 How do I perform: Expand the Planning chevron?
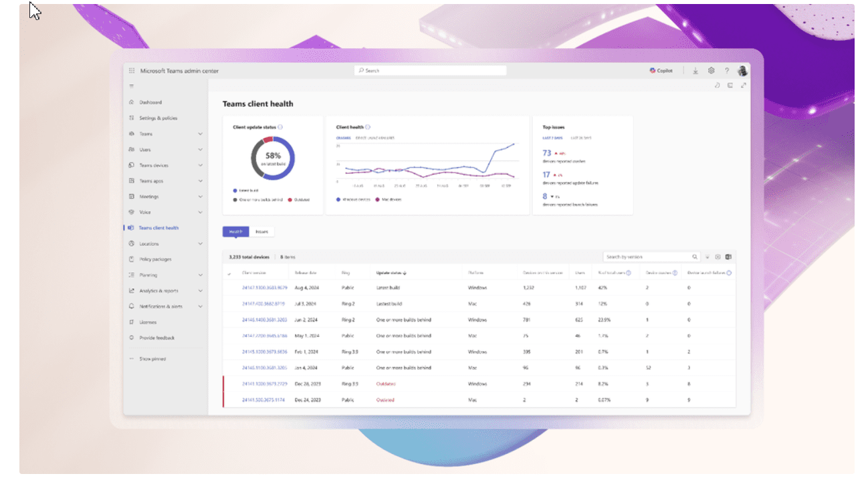point(201,275)
